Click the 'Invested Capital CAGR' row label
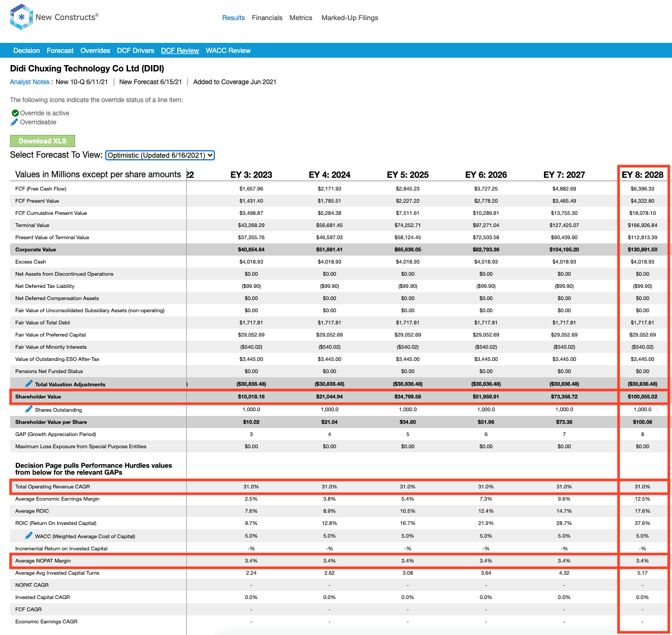Image resolution: width=672 pixels, height=635 pixels. 42,597
